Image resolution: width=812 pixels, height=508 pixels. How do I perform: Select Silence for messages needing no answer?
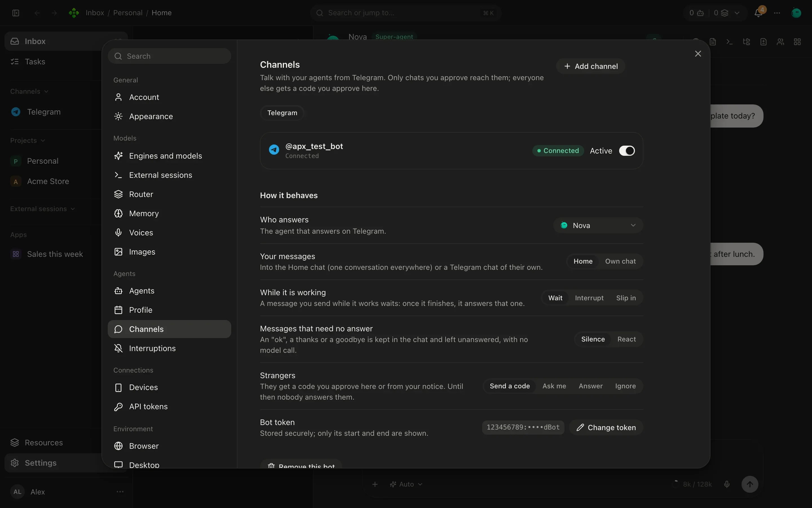(x=593, y=339)
